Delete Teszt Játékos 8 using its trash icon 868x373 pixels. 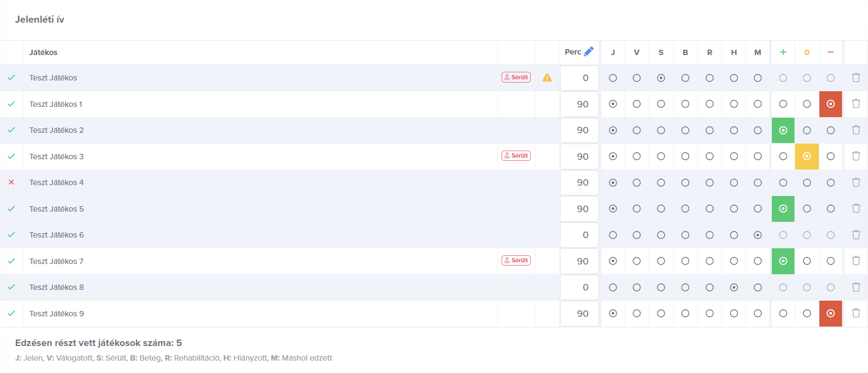click(x=856, y=287)
